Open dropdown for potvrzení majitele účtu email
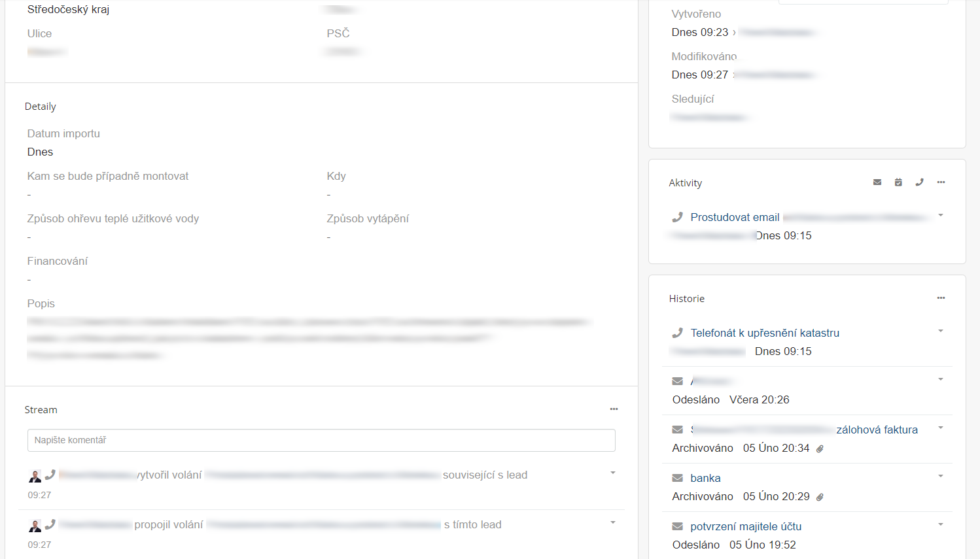This screenshot has height=559, width=980. click(941, 524)
